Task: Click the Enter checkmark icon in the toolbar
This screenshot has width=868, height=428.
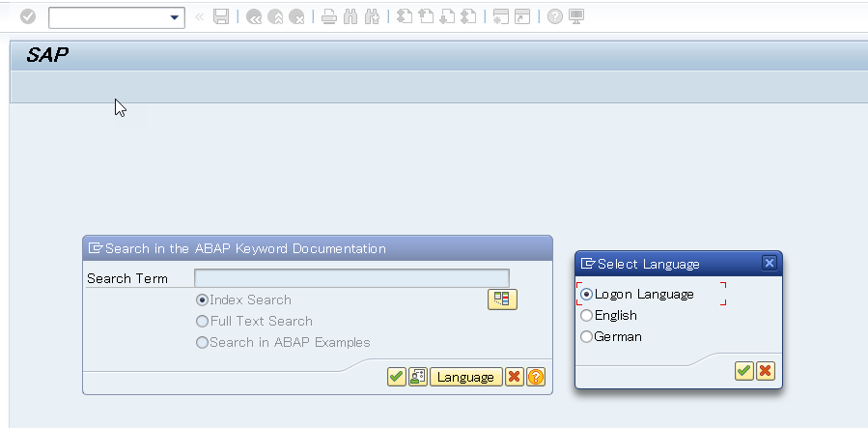Action: click(28, 17)
